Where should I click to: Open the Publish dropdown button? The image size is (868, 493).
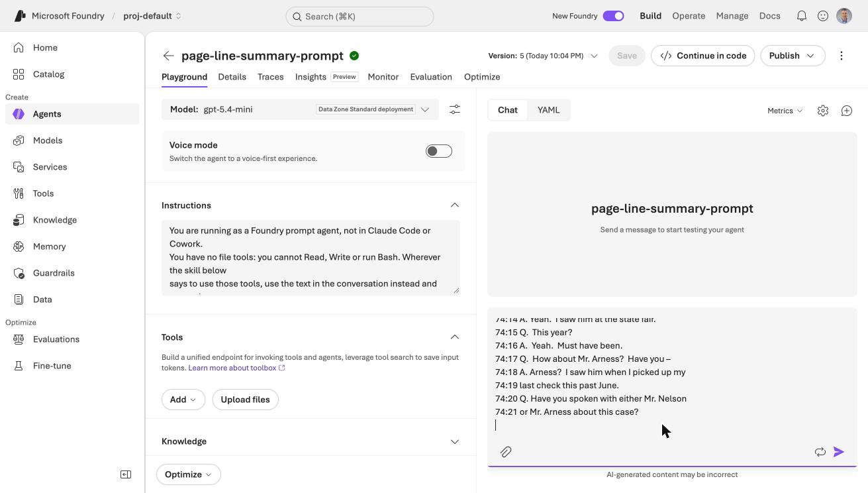point(793,56)
